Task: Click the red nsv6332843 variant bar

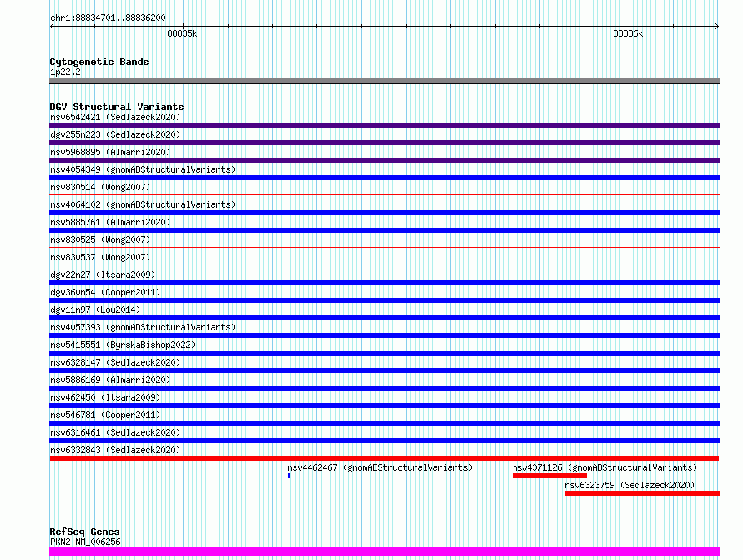Action: coord(384,458)
